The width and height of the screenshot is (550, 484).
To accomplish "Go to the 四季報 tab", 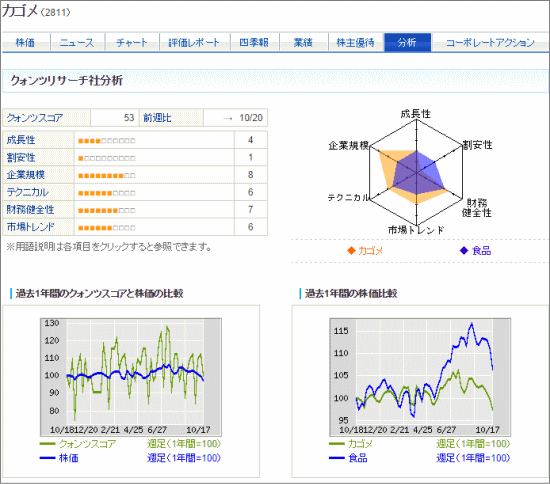I will coord(254,42).
